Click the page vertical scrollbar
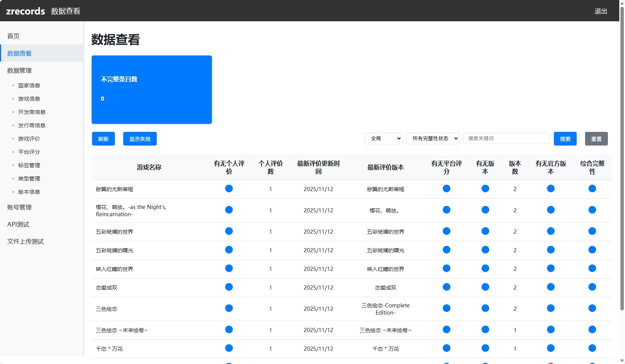The height and width of the screenshot is (364, 625). pos(622,152)
